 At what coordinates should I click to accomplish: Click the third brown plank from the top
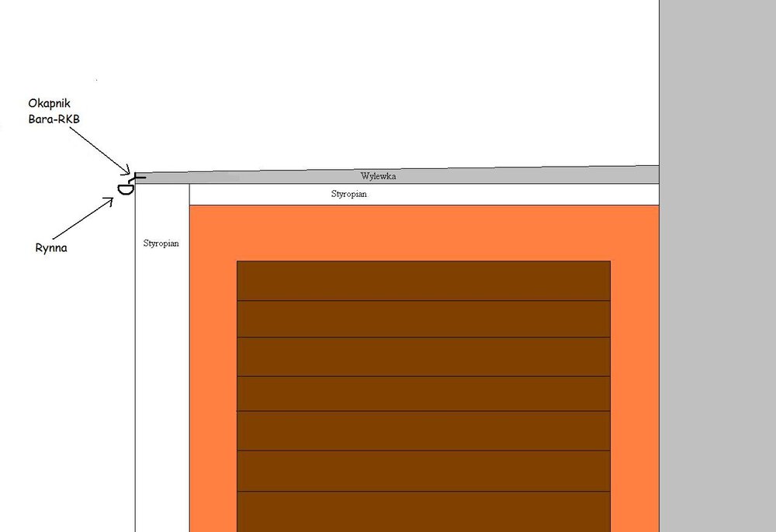tap(423, 357)
